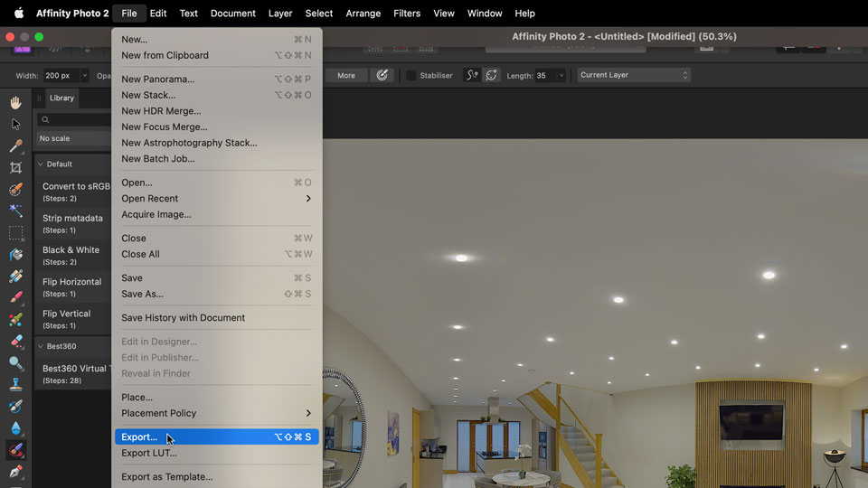The width and height of the screenshot is (868, 488).
Task: Run the Best360 Virtual macro
Action: tap(73, 374)
